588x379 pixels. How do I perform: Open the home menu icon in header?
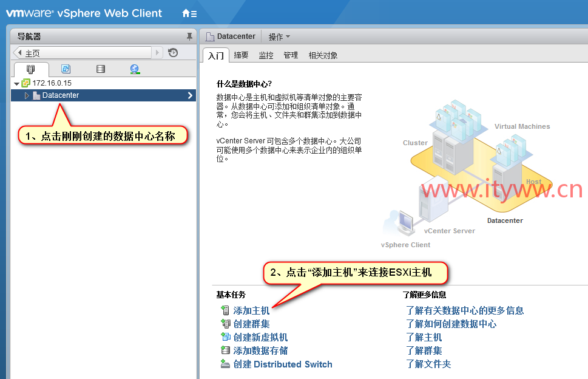tap(189, 13)
